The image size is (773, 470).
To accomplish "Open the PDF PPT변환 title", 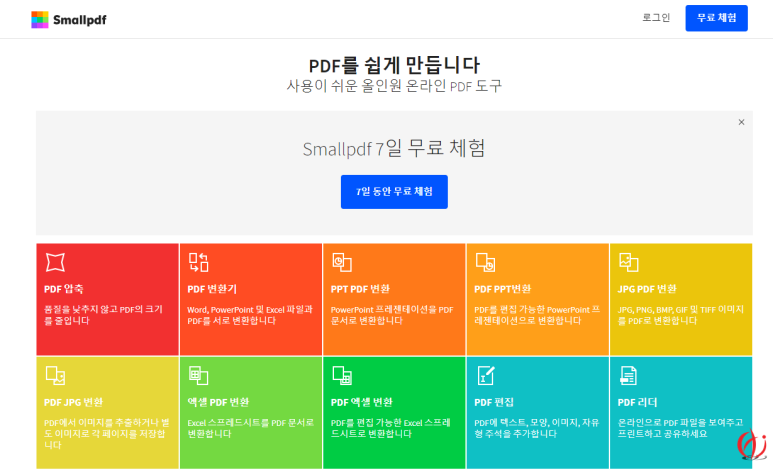I will click(503, 289).
